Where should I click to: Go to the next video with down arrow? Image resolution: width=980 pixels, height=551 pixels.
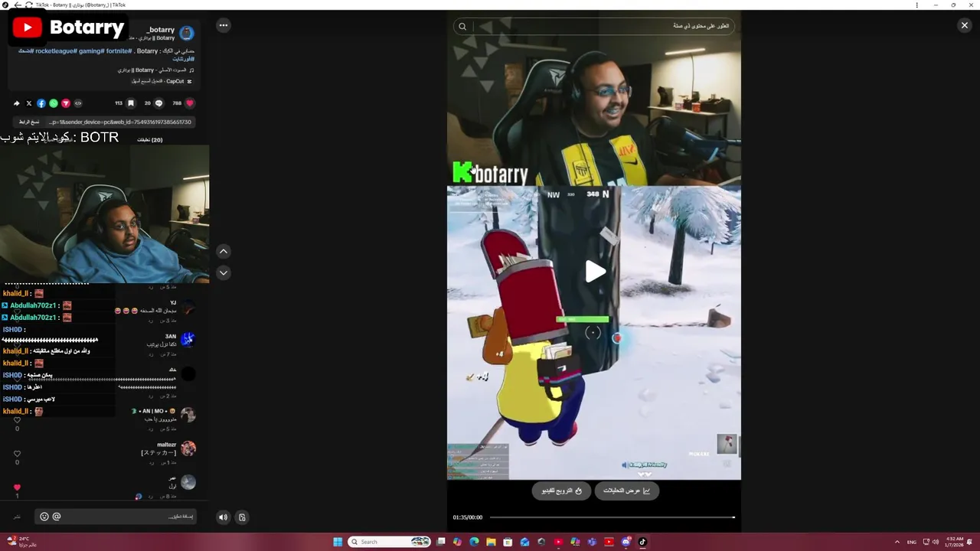(224, 272)
